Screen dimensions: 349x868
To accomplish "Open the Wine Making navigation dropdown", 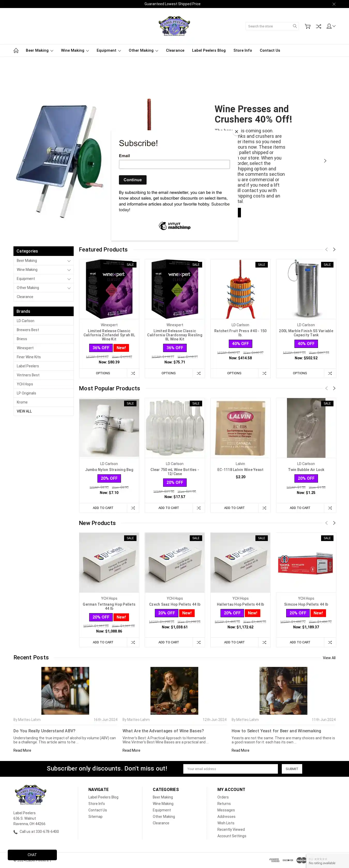I will [75, 51].
